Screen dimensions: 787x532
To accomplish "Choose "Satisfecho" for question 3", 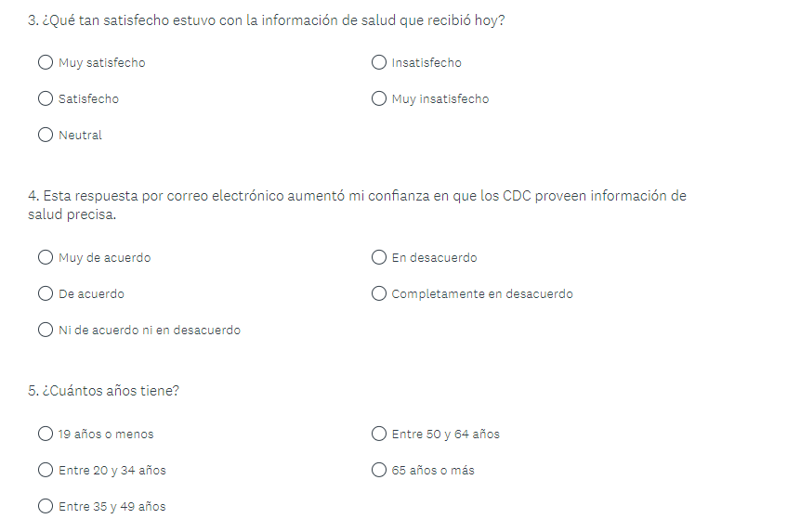I will point(46,99).
